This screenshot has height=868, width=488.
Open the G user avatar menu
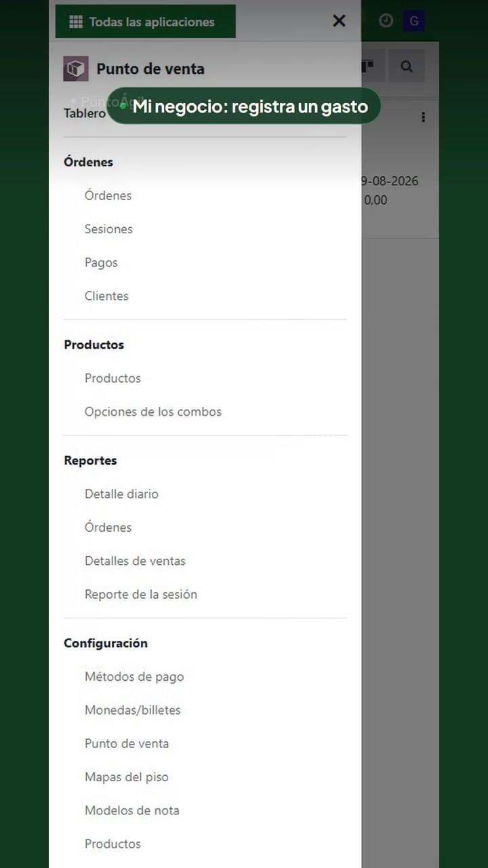click(x=413, y=20)
